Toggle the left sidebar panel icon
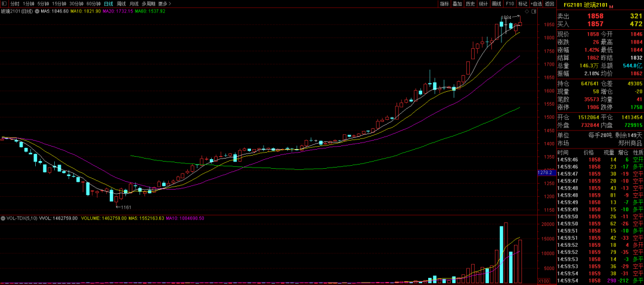This screenshot has height=285, width=644. (4, 4)
